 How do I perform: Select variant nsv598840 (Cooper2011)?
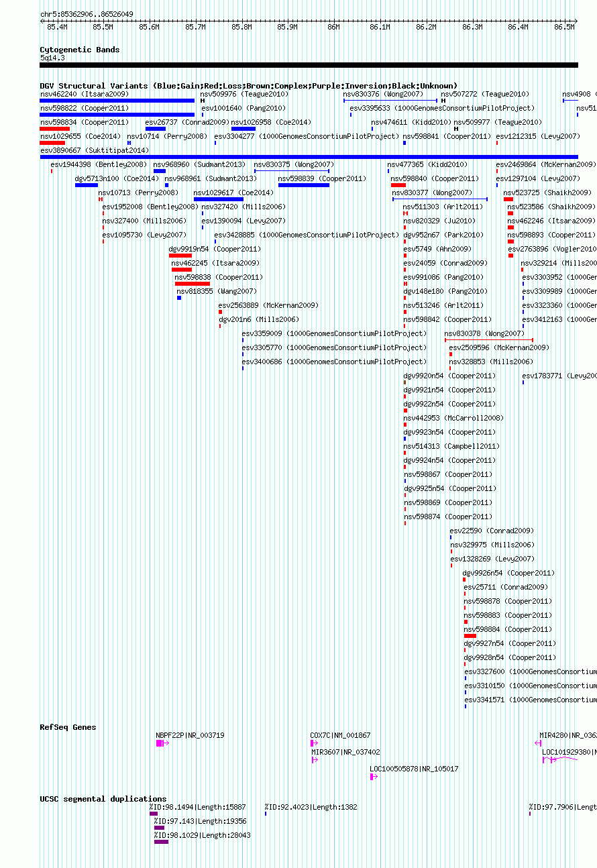click(x=435, y=178)
